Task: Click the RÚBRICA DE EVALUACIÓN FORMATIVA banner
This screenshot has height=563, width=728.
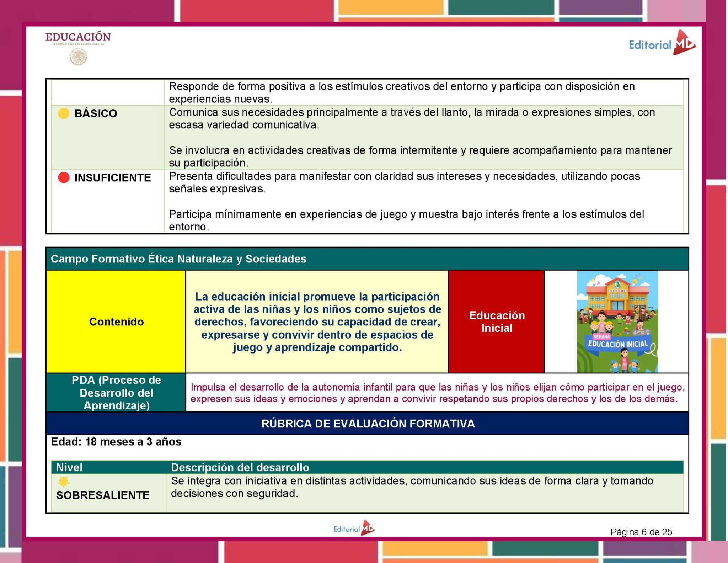Action: tap(368, 424)
